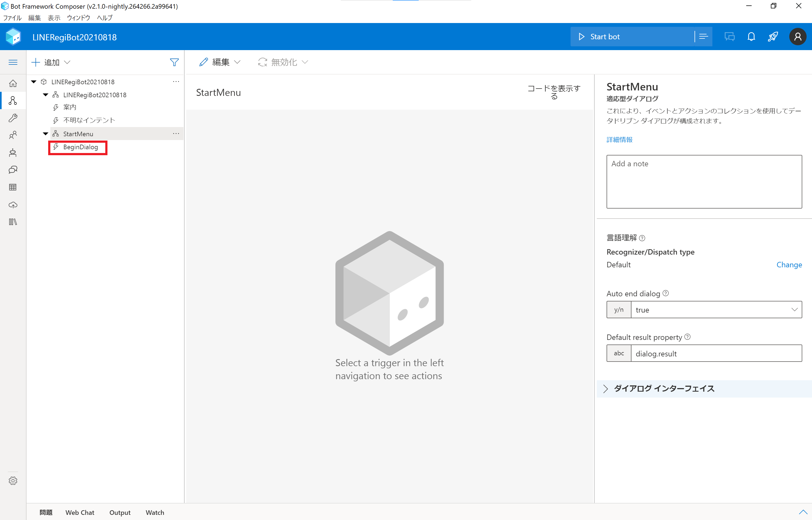This screenshot has width=812, height=520.
Task: Open the 詳細情報 link
Action: [619, 139]
